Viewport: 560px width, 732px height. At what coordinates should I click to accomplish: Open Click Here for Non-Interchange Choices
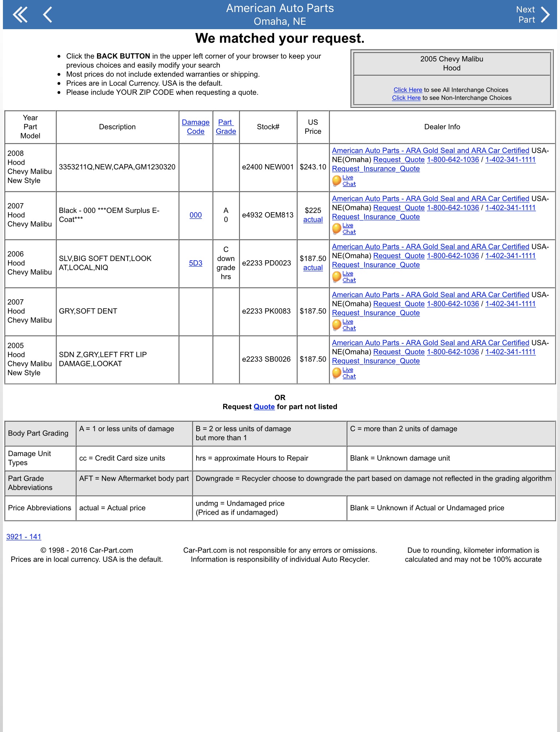click(406, 98)
